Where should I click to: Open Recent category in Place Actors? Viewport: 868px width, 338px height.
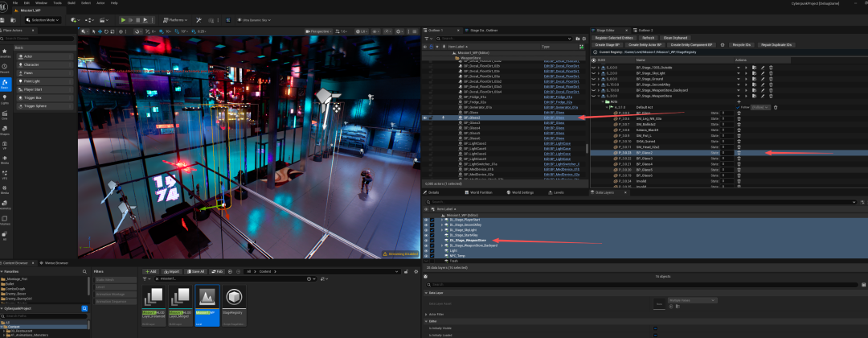coord(5,68)
